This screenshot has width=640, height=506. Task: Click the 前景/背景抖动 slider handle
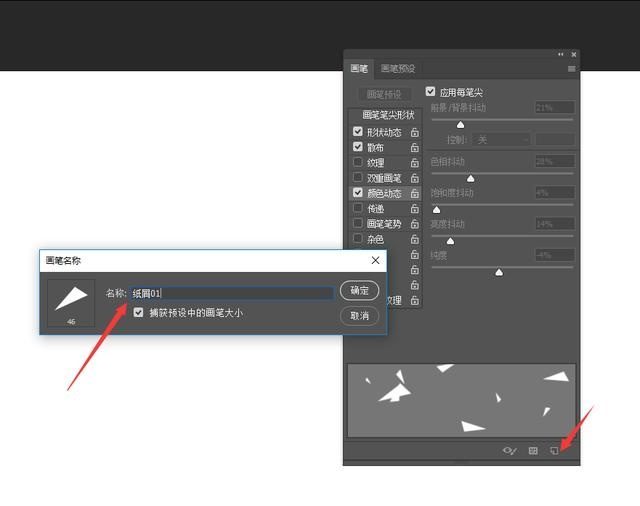point(460,125)
